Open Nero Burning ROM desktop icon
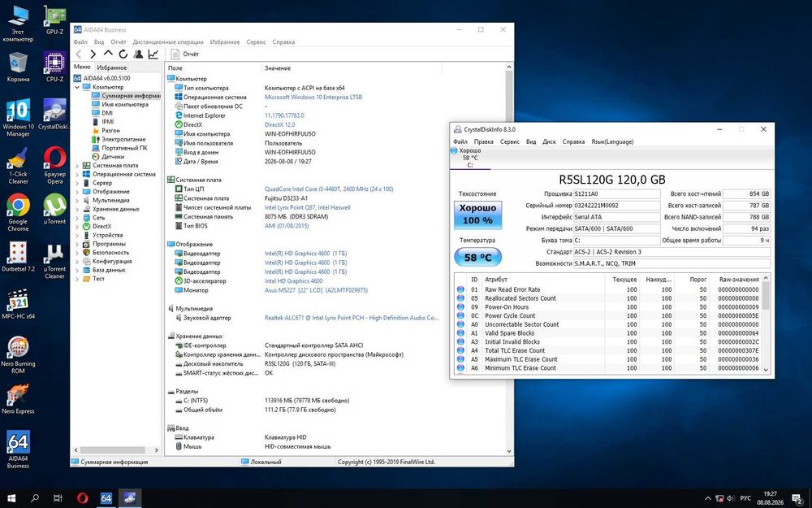Viewport: 812px width, 508px height. [x=18, y=355]
